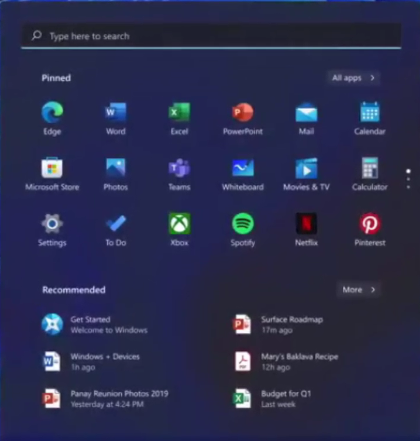The width and height of the screenshot is (420, 441).
Task: Open Microsoft Teams
Action: click(x=179, y=174)
